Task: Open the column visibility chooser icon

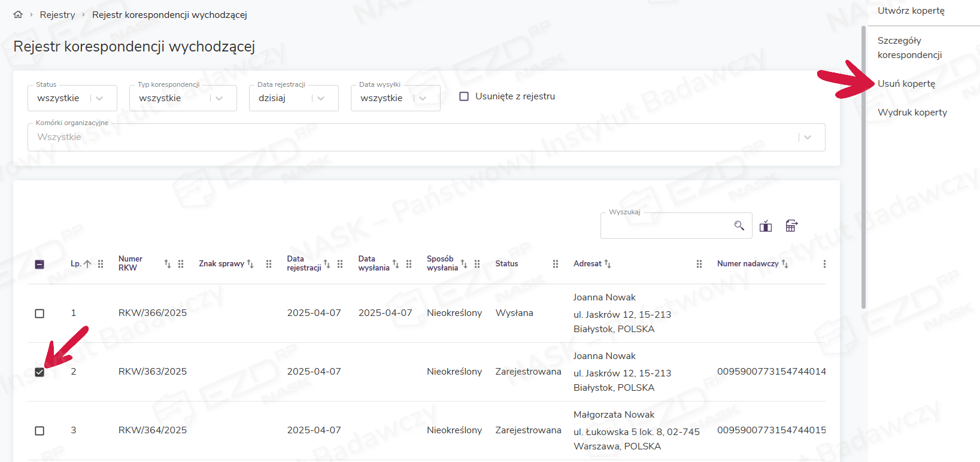Action: [x=766, y=226]
